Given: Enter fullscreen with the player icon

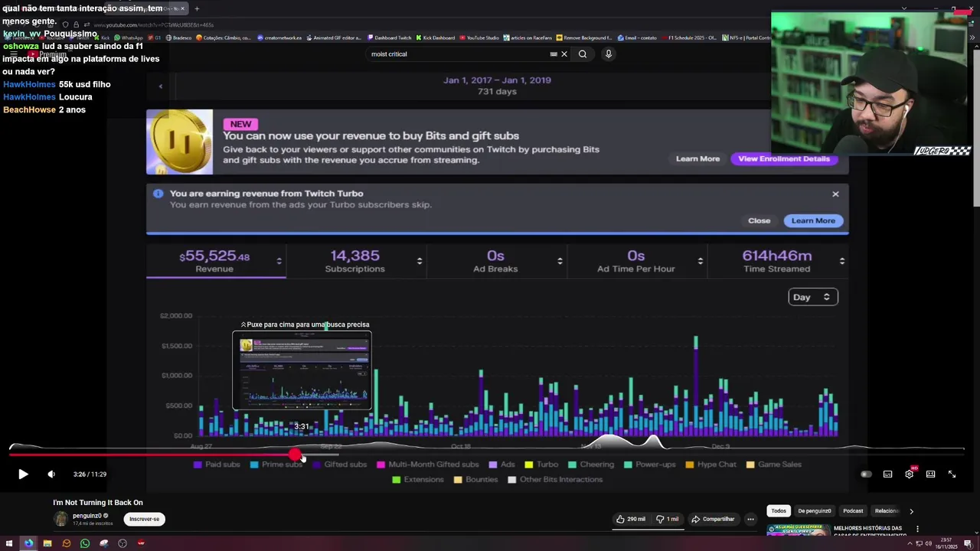Looking at the screenshot, I should [x=952, y=474].
